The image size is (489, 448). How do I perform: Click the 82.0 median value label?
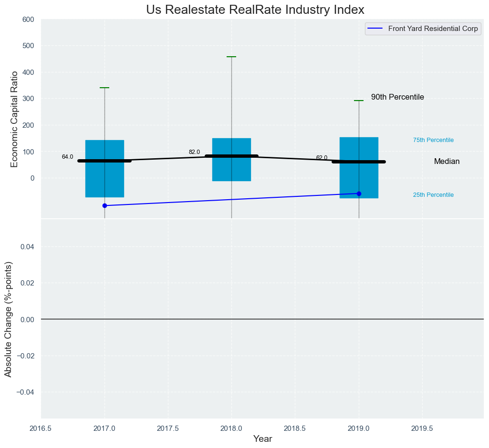(194, 152)
